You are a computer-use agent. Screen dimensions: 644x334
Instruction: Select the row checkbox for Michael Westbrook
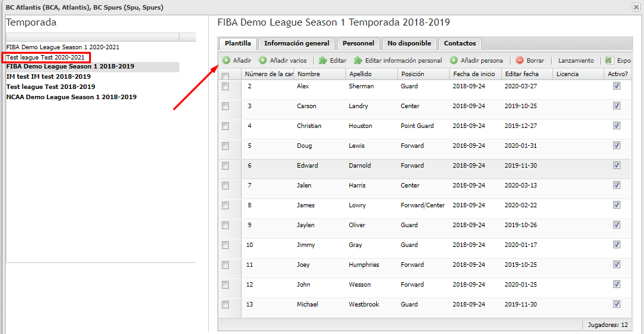225,305
